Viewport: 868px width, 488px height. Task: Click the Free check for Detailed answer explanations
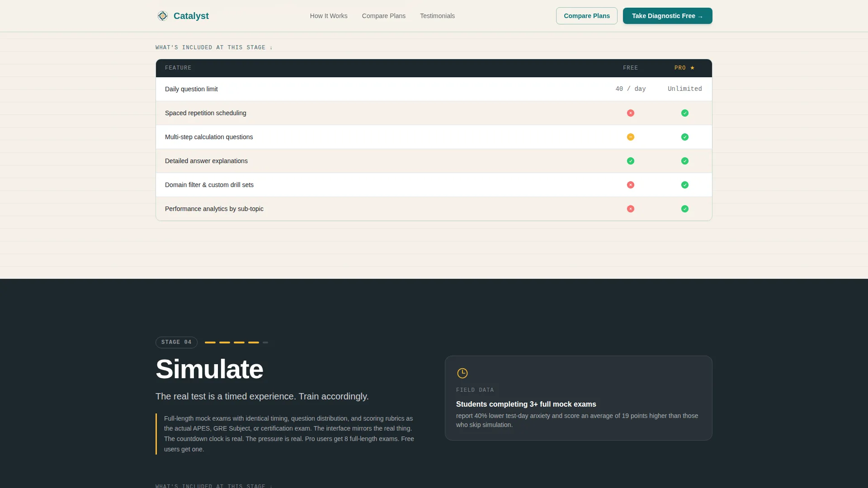coord(630,161)
